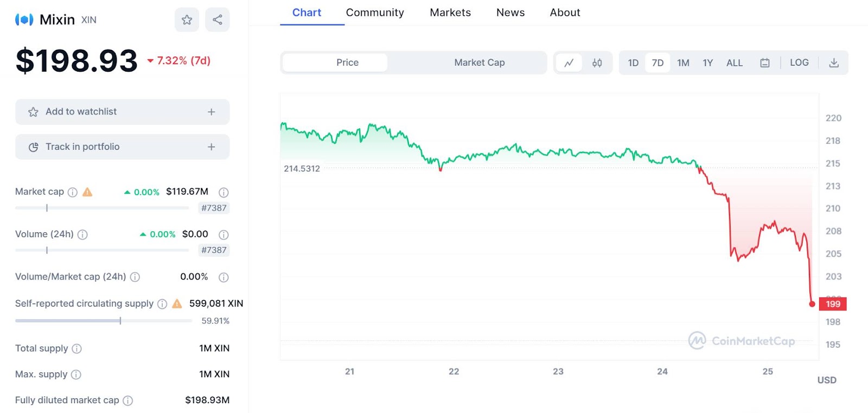Click the 7.32% (7d) change indicator
Image resolution: width=868 pixels, height=413 pixels.
click(178, 61)
